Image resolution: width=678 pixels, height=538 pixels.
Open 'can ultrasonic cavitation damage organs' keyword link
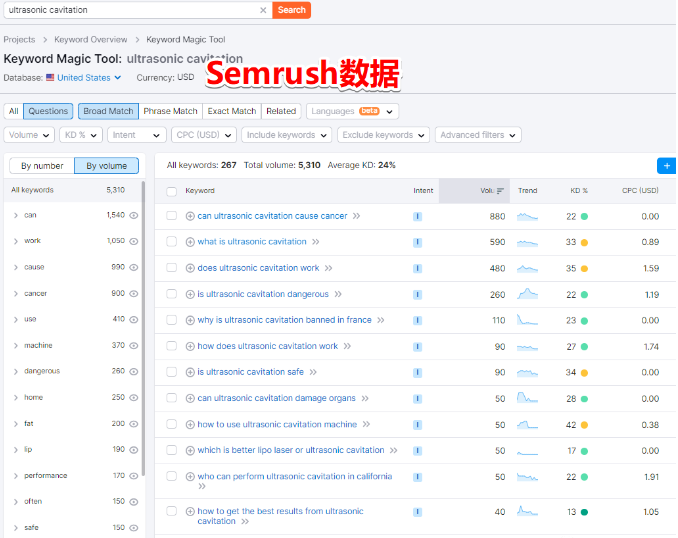tap(277, 398)
